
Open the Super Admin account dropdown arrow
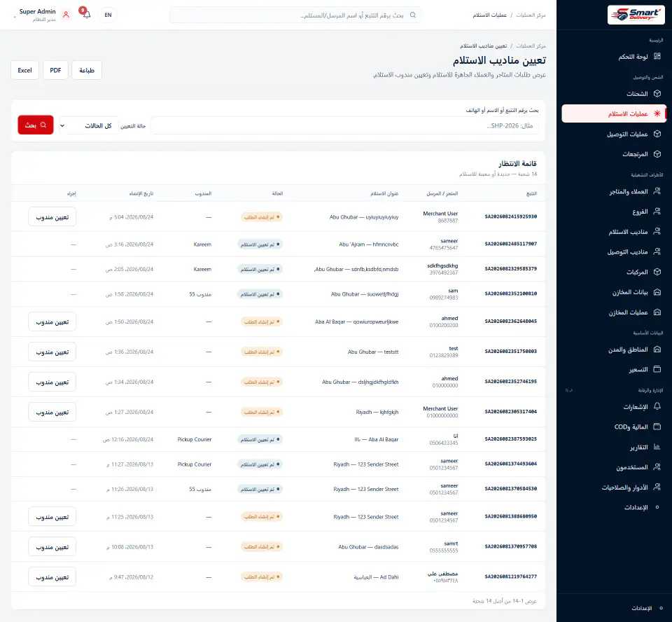click(x=15, y=17)
